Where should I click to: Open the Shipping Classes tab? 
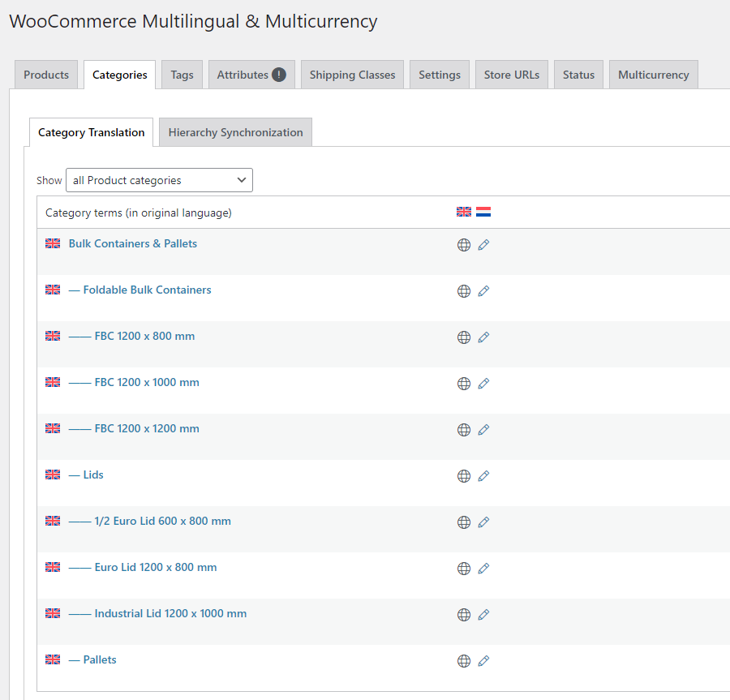coord(353,75)
